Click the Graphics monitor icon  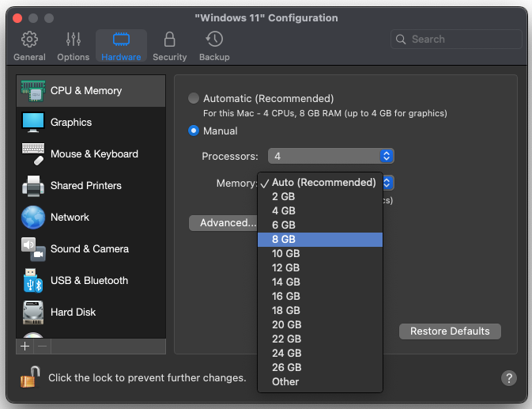tap(33, 122)
